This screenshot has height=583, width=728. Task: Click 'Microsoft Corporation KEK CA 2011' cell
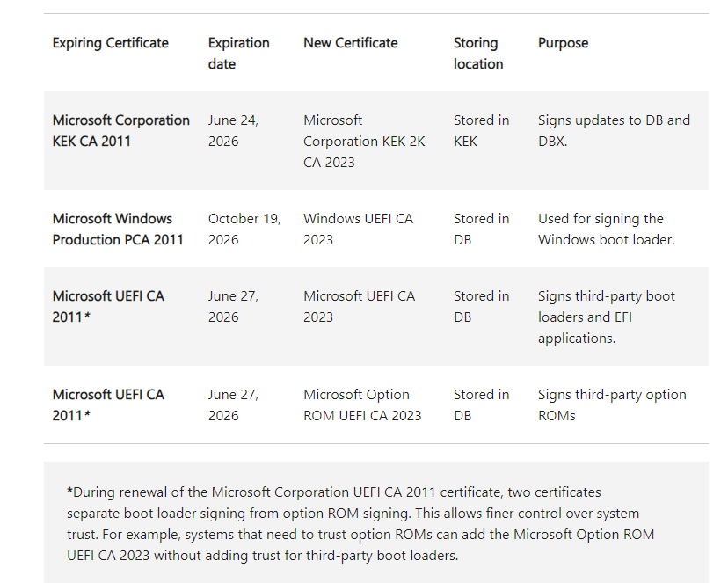click(121, 130)
